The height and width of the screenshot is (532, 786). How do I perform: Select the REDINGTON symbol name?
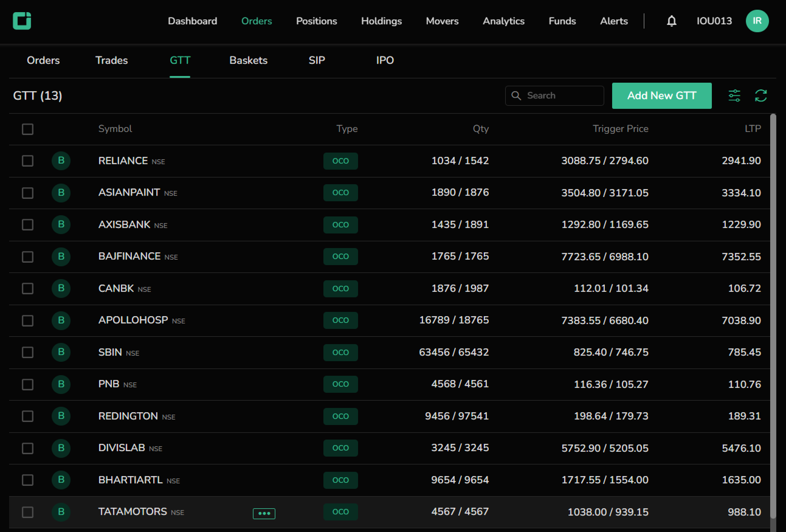pyautogui.click(x=128, y=416)
